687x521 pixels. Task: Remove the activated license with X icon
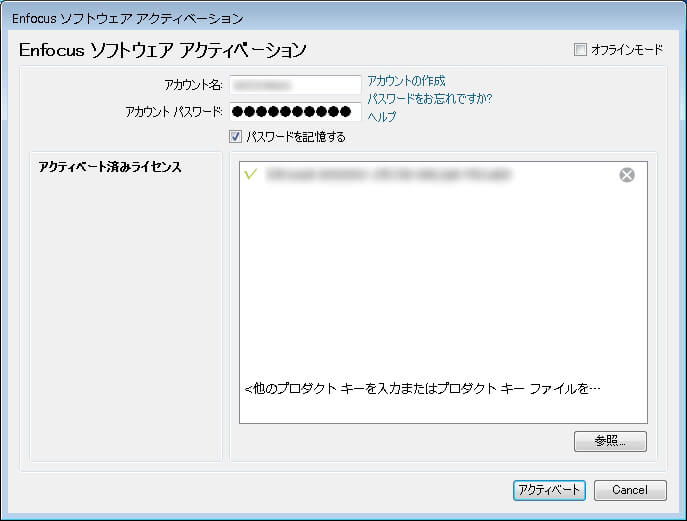pyautogui.click(x=627, y=175)
